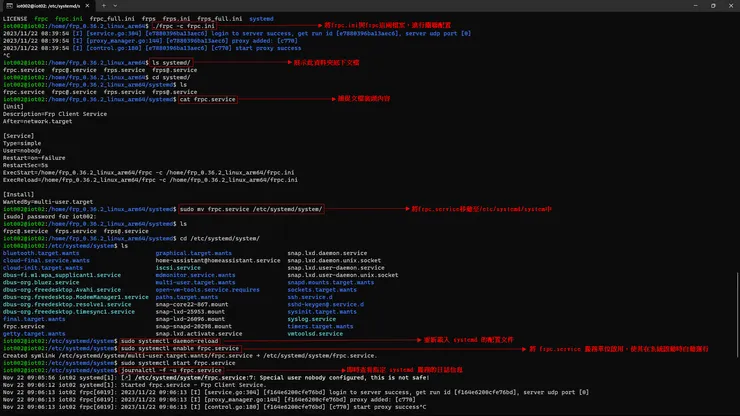The height and width of the screenshot is (416, 740).
Task: Close the iot002 terminal tab
Action: pyautogui.click(x=87, y=6)
